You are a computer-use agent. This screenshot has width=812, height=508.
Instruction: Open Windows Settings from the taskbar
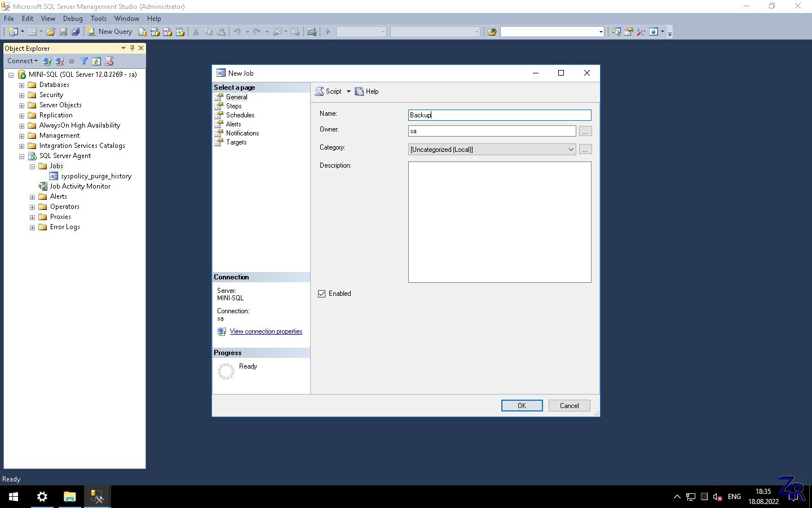point(42,497)
